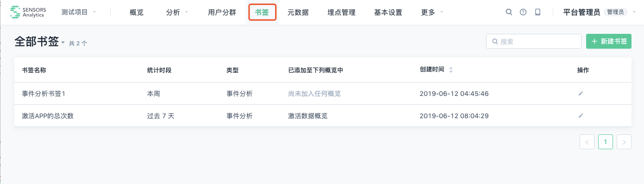Switch to the 用户分群 tab
Screen dimensions: 644x184
(222, 13)
